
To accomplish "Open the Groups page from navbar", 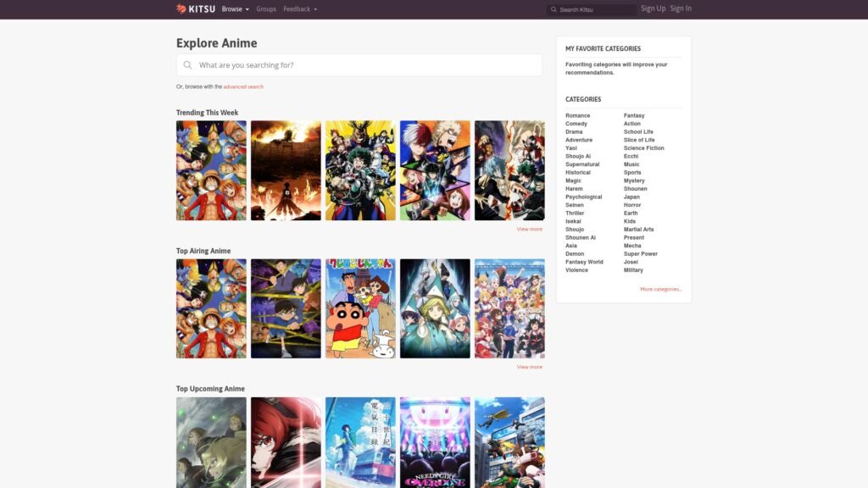I will 266,9.
